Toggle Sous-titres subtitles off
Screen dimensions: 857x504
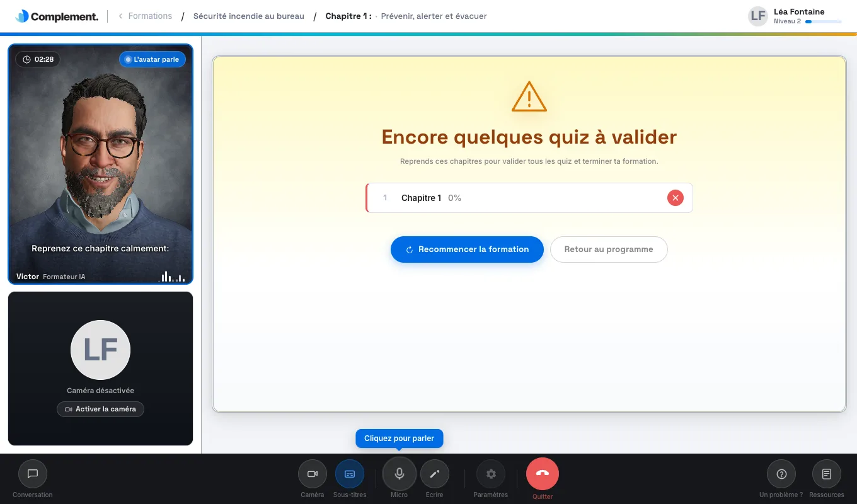[350, 474]
